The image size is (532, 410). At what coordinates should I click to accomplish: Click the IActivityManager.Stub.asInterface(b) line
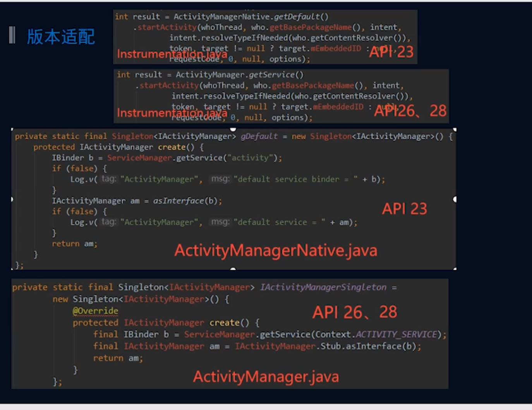[x=257, y=346]
